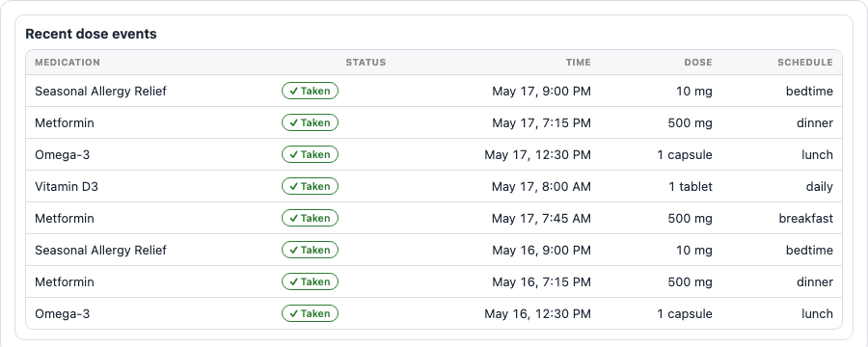Click Taken badge on Omega-3 May 16 row
Image resolution: width=868 pixels, height=347 pixels.
click(x=310, y=314)
